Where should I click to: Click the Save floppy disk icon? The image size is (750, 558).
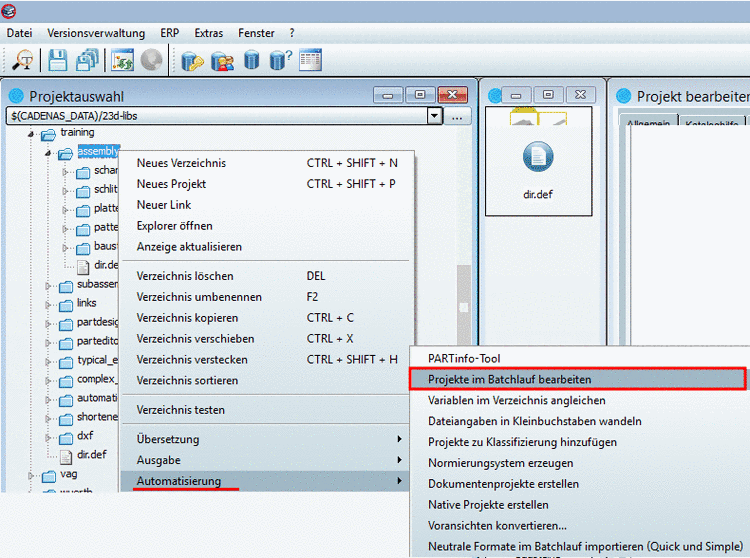[58, 61]
